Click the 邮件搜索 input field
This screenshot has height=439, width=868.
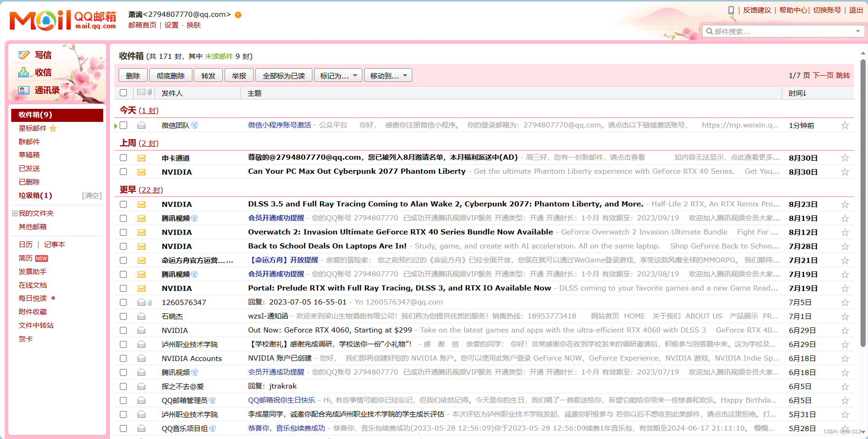pos(784,31)
